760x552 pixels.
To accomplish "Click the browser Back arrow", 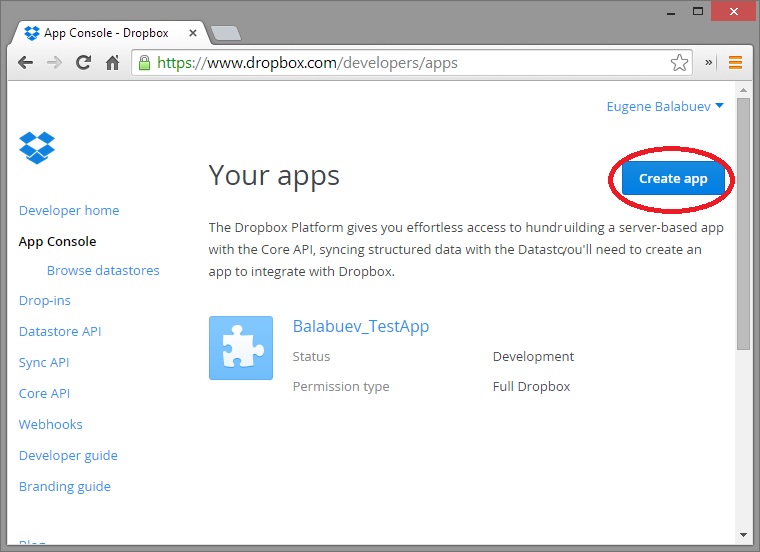I will click(25, 63).
